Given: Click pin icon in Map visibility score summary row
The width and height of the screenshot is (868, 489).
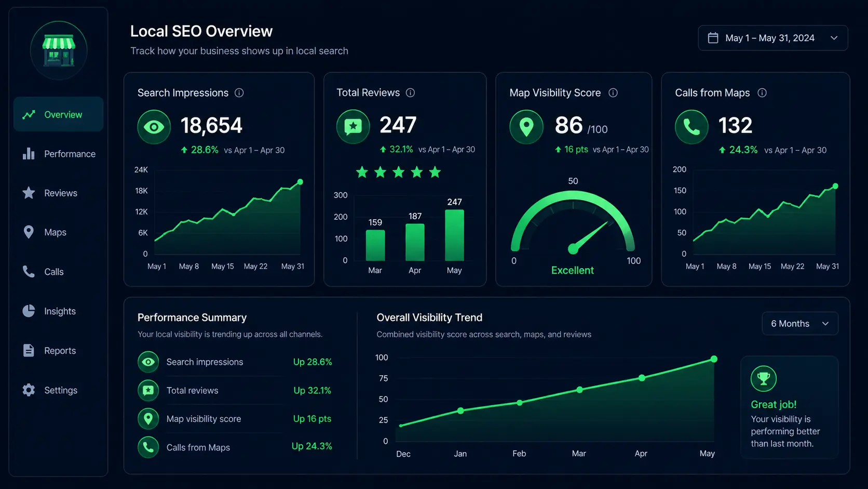Looking at the screenshot, I should (148, 419).
